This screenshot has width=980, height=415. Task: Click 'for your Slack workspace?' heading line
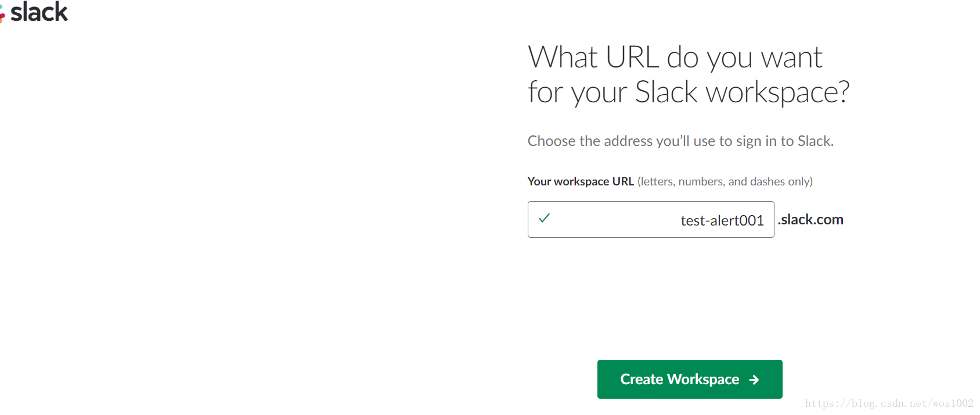click(689, 92)
